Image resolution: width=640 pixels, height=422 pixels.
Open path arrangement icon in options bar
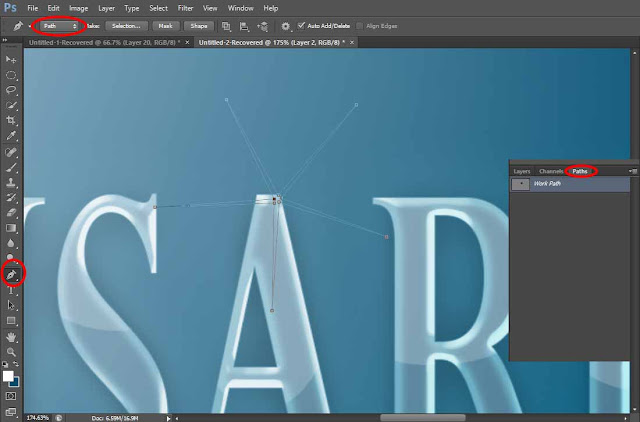pyautogui.click(x=262, y=27)
